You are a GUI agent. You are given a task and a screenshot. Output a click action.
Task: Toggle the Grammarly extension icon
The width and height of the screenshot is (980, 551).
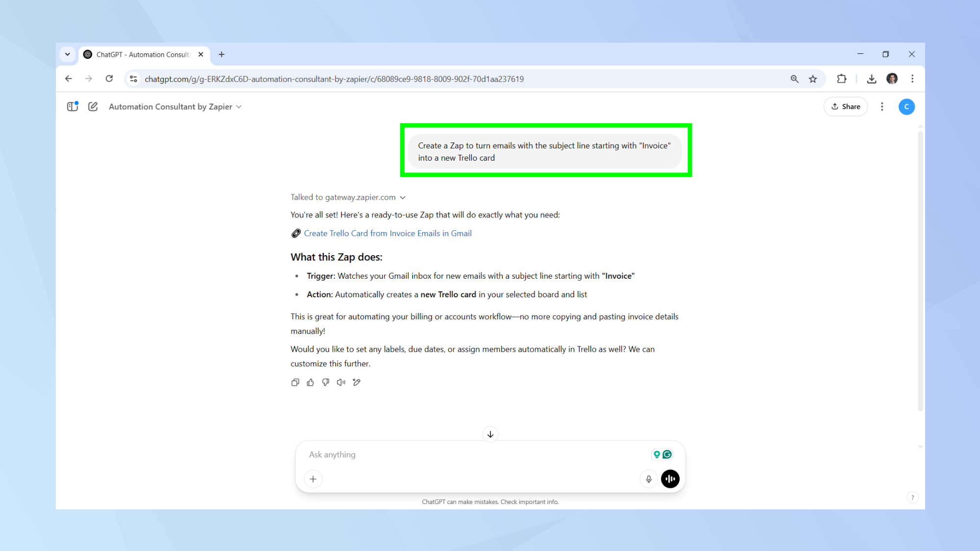[x=667, y=455]
